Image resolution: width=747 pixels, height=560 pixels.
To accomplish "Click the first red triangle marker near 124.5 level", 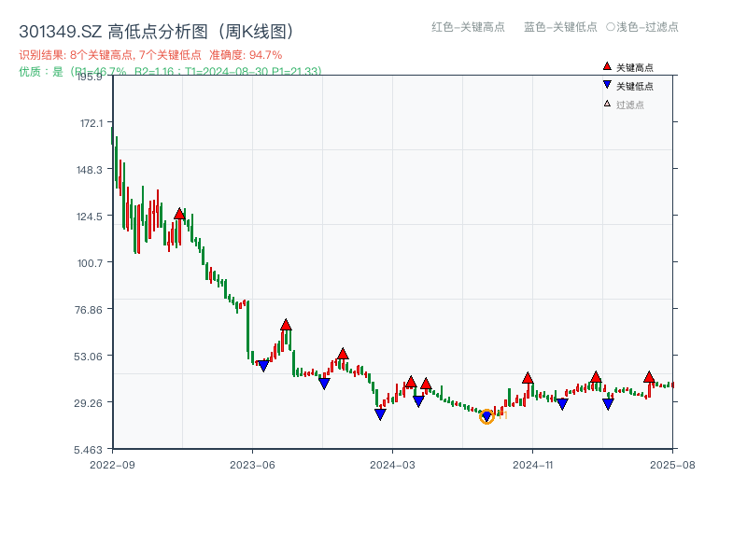I will [x=178, y=212].
